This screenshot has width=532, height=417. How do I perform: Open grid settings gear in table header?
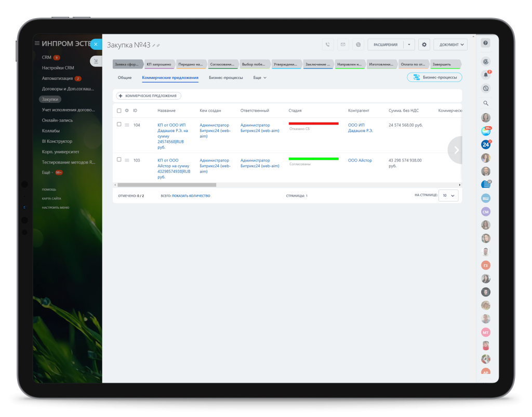tap(127, 111)
